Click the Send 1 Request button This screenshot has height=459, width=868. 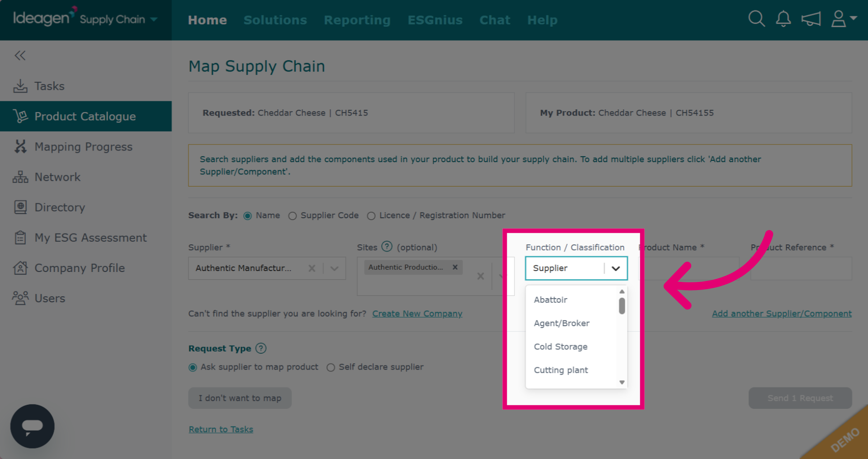point(800,398)
